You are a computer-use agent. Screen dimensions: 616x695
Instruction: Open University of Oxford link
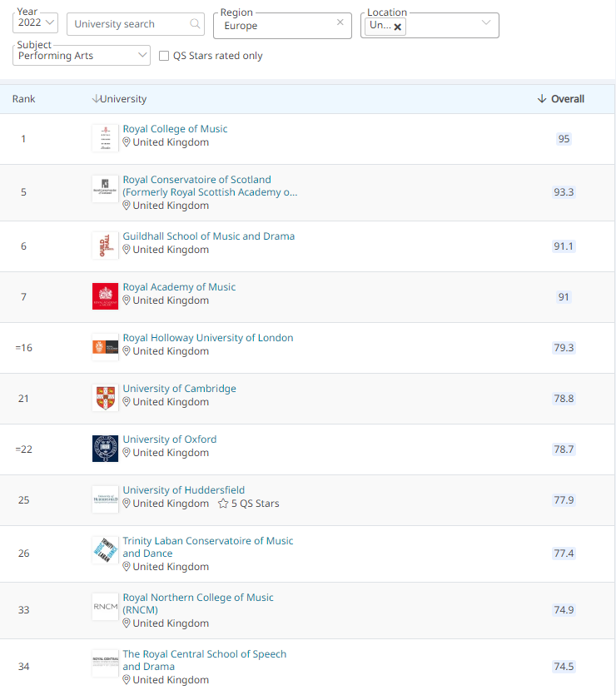(x=170, y=439)
